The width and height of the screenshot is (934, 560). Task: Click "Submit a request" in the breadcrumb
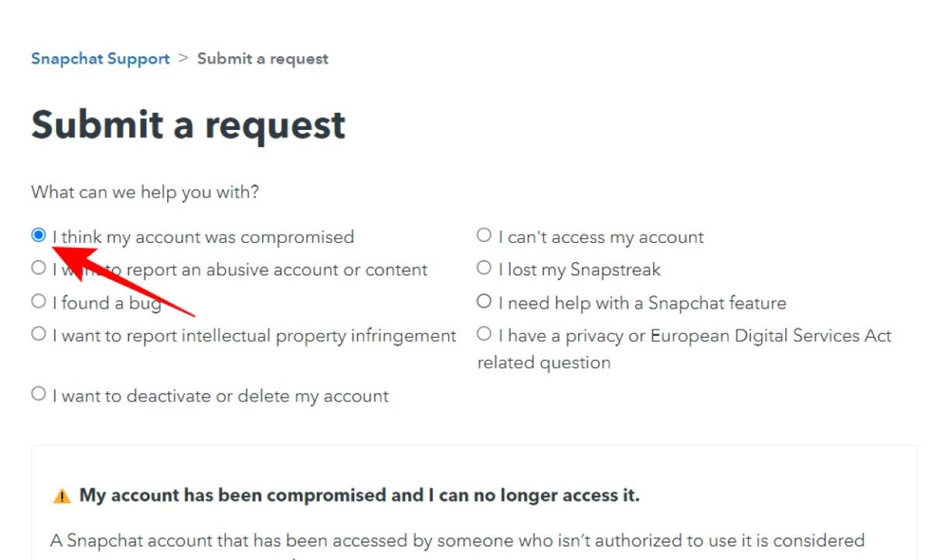pyautogui.click(x=263, y=58)
